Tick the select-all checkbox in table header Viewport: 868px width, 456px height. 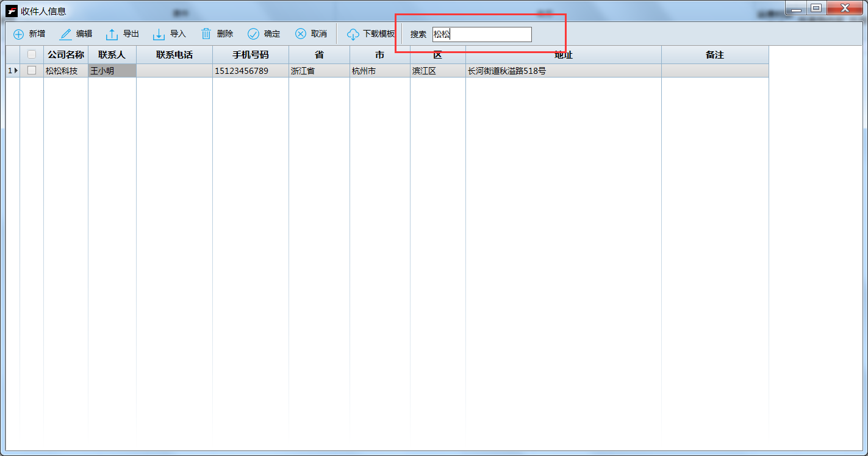pyautogui.click(x=32, y=54)
